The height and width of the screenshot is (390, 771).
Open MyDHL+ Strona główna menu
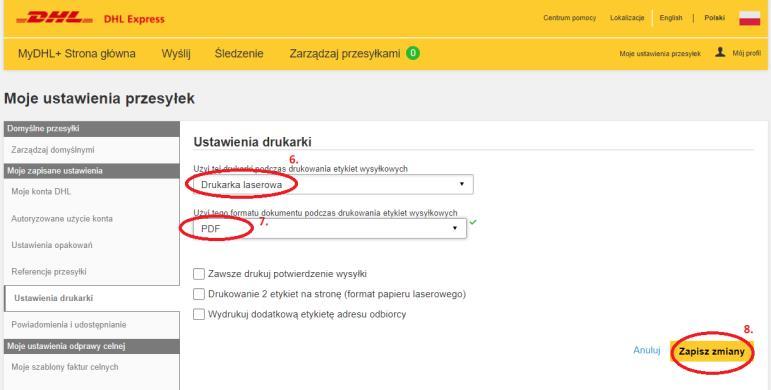pyautogui.click(x=77, y=54)
